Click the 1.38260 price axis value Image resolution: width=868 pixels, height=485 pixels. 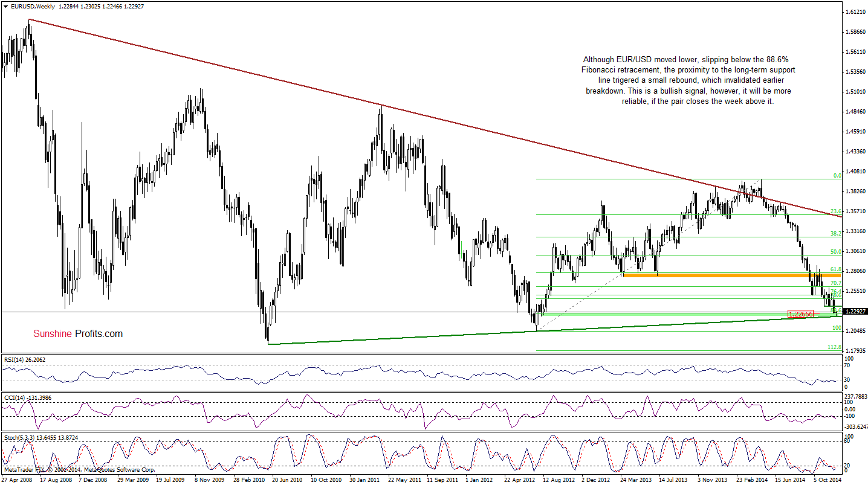click(x=855, y=191)
